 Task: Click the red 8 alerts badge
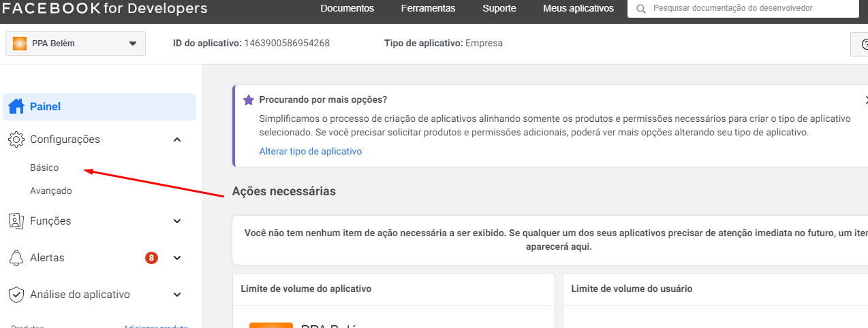point(151,258)
